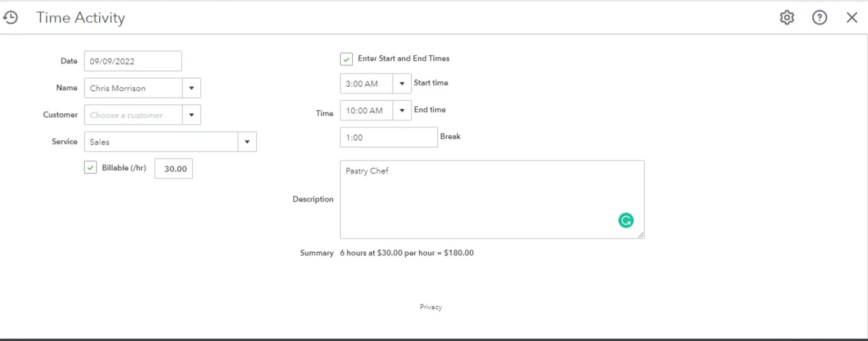Screen dimensions: 868x341
Task: Open the Privacy link
Action: (x=431, y=307)
